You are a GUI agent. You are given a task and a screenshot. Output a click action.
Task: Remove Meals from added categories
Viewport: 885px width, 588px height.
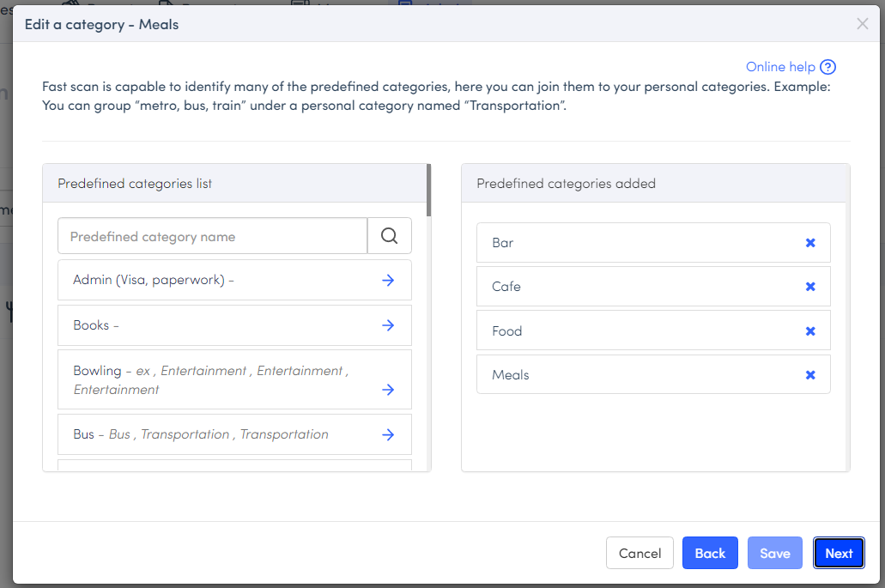pos(809,375)
